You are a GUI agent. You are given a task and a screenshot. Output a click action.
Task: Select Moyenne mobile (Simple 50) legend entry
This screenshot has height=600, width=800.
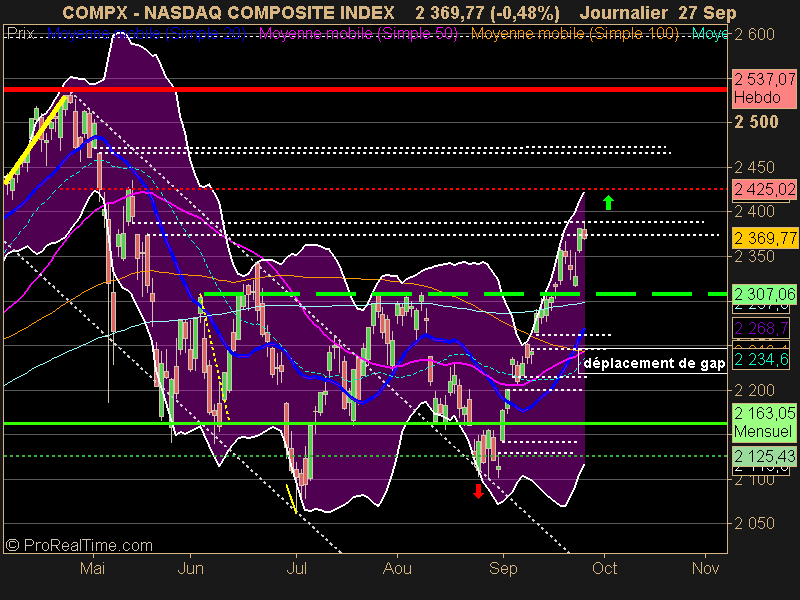click(x=358, y=34)
